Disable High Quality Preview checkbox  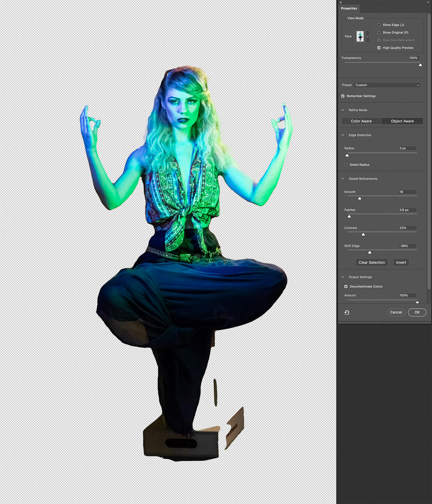point(379,48)
